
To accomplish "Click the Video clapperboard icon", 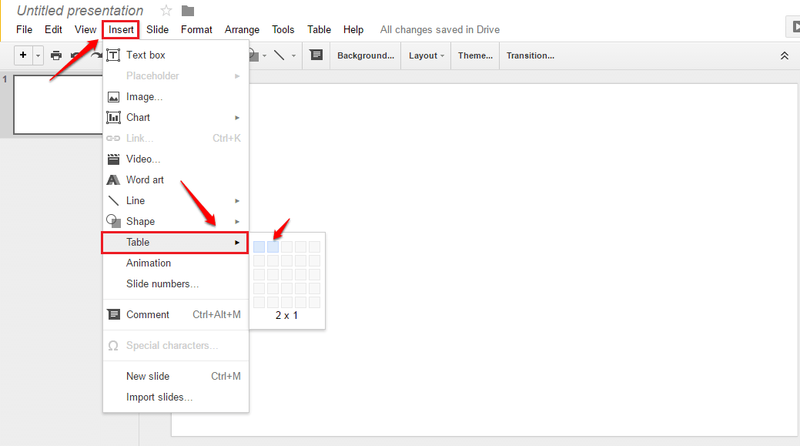I will click(x=113, y=159).
